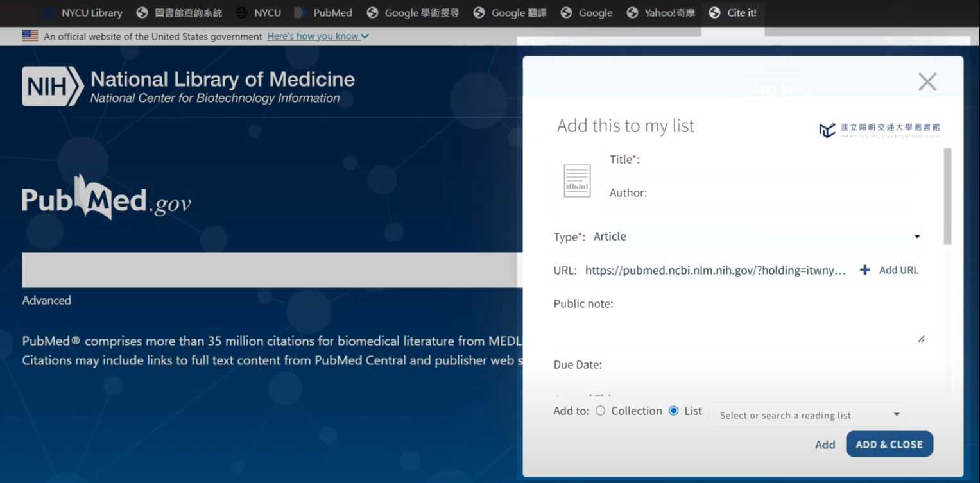The image size is (980, 483).
Task: Select the Collection radio button
Action: 600,411
